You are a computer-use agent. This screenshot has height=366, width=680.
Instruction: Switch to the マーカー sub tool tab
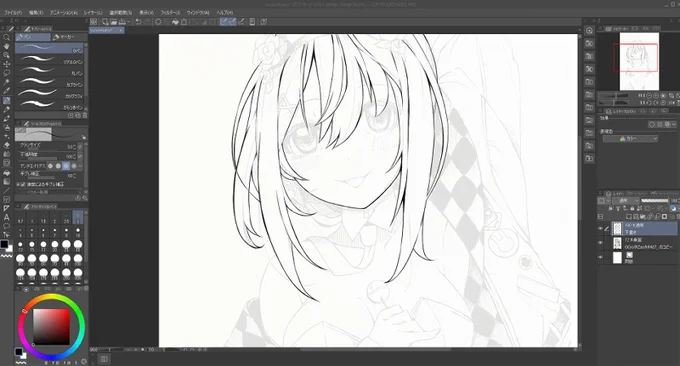(69, 37)
